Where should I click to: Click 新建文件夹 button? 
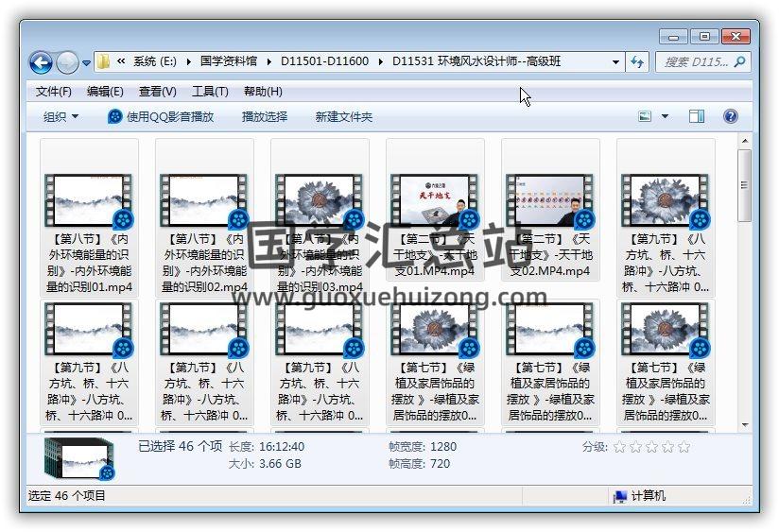tap(344, 116)
